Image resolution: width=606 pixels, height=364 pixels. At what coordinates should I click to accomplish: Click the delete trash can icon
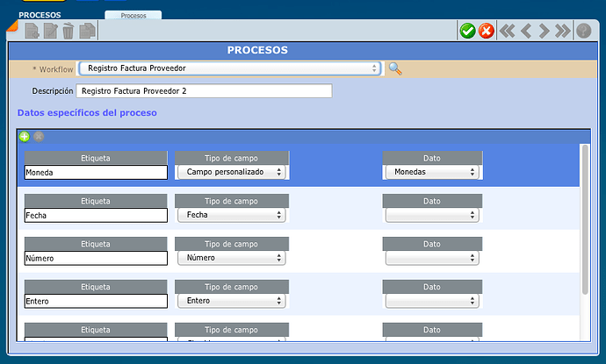[68, 31]
